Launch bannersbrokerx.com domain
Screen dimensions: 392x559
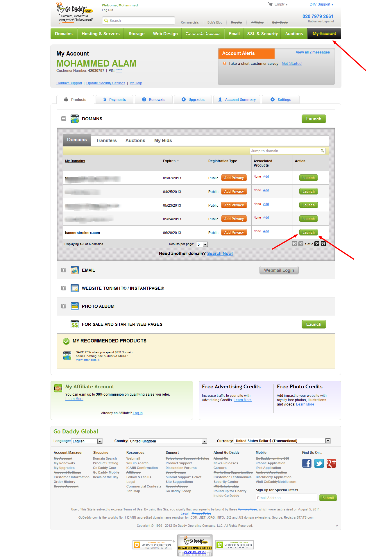(309, 232)
